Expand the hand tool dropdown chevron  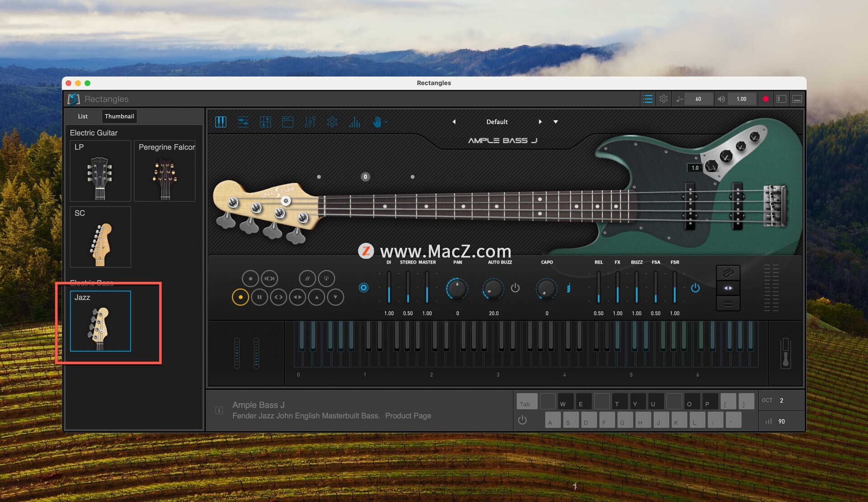click(386, 122)
